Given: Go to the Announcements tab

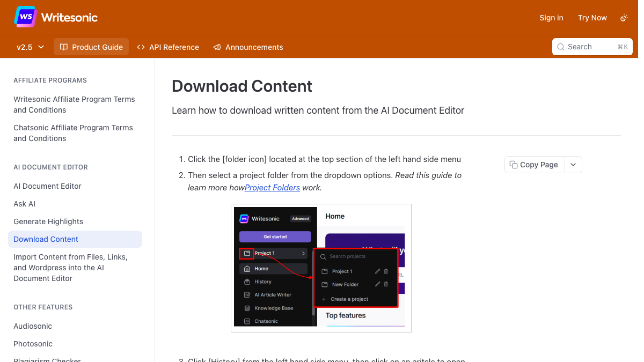Looking at the screenshot, I should [x=248, y=47].
